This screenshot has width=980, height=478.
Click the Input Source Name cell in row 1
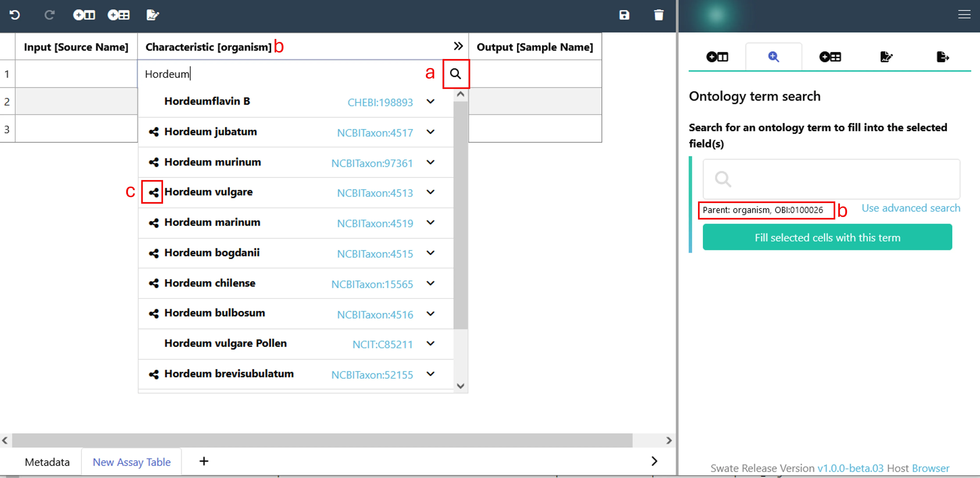(76, 74)
